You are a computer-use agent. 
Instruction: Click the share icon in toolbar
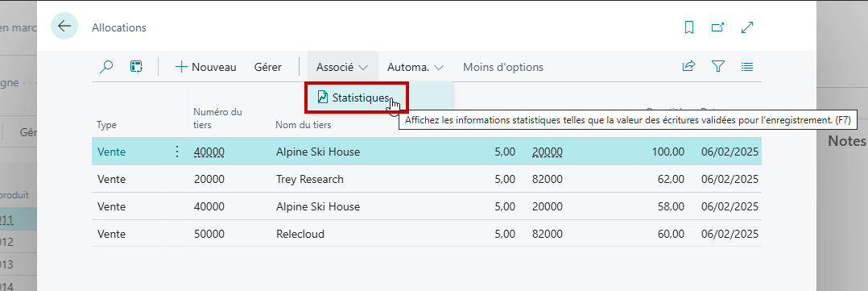[x=688, y=67]
